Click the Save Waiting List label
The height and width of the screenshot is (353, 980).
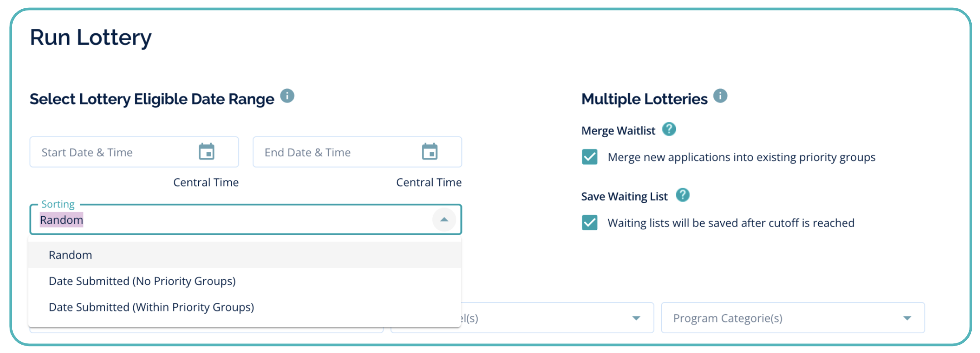624,197
